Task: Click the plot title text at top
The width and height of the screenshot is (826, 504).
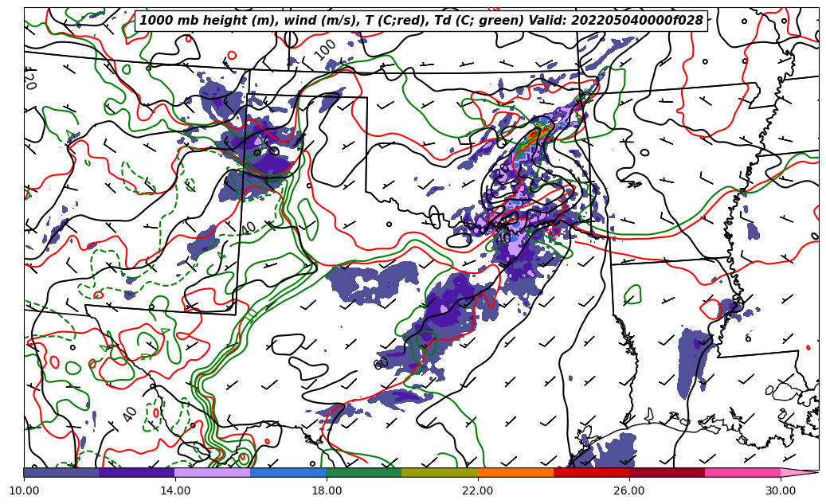Action: click(421, 21)
